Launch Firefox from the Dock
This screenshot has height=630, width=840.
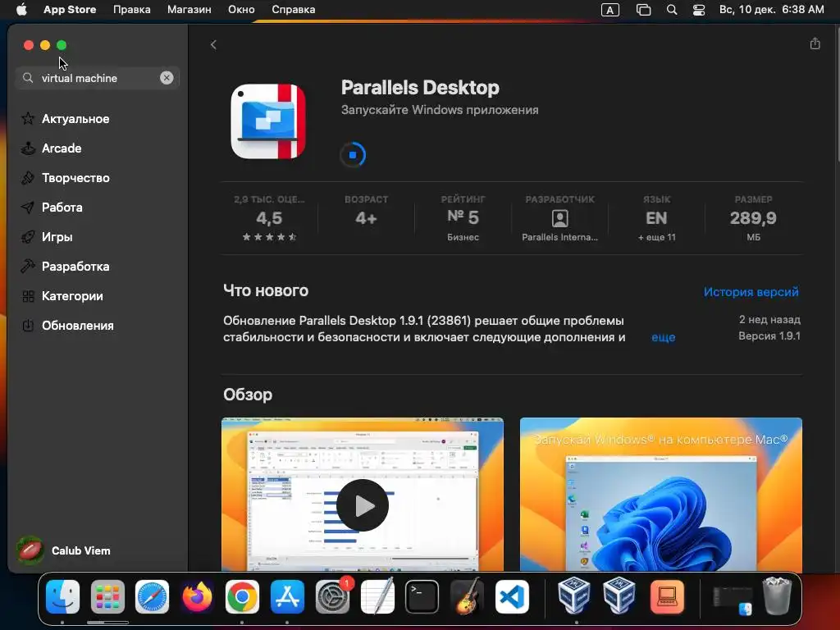click(197, 596)
